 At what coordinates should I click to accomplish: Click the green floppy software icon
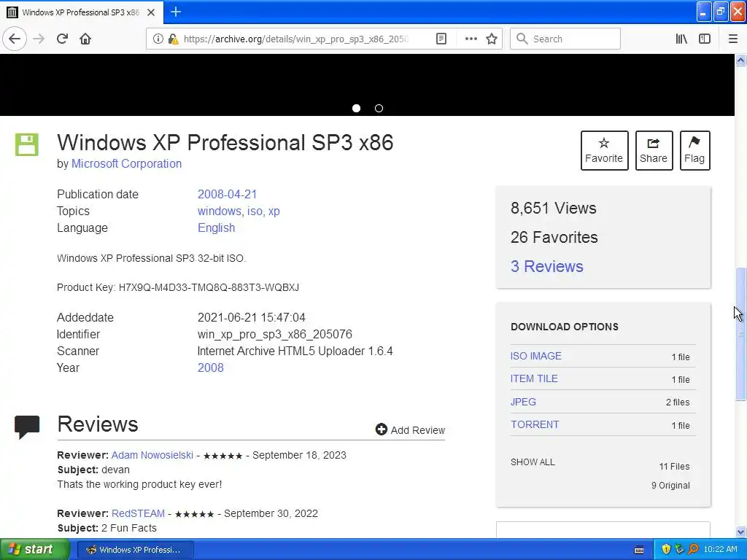point(27,144)
